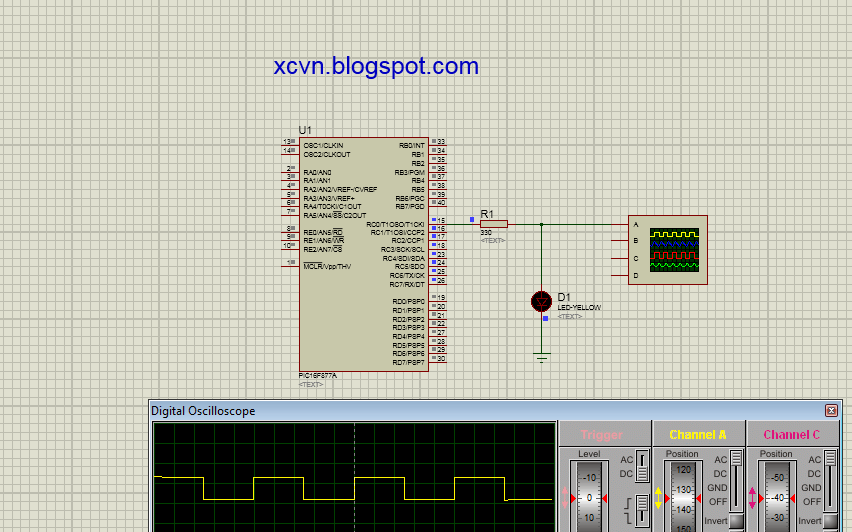Adjust the Trigger Level dial
Image resolution: width=852 pixels, height=532 pixels.
588,497
